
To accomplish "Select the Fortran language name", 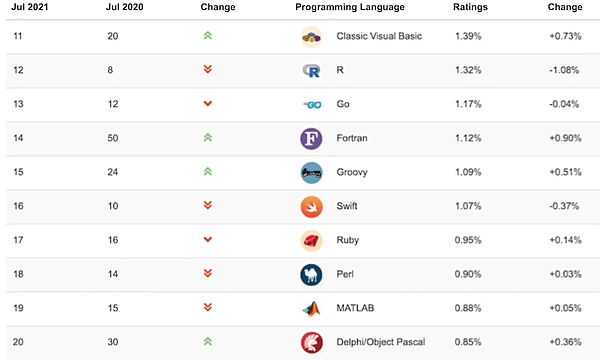I will click(352, 138).
